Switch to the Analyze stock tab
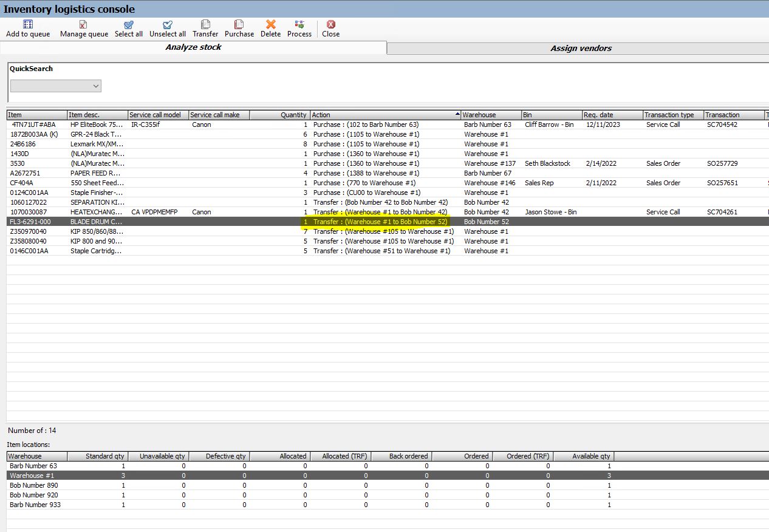769x532 pixels. point(193,47)
